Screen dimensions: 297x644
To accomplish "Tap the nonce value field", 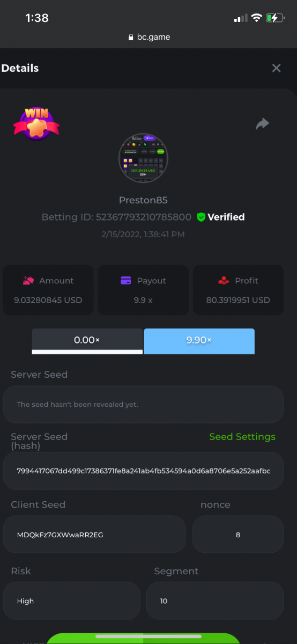I will click(238, 535).
